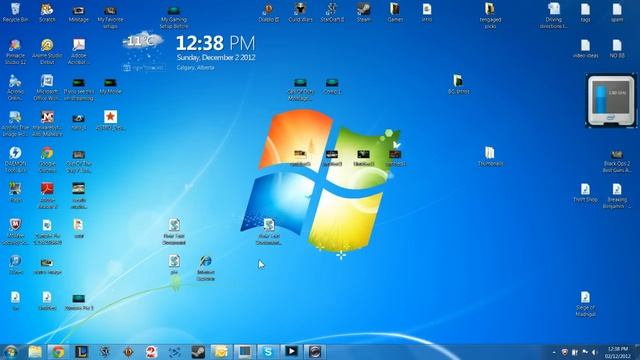Image resolution: width=640 pixels, height=360 pixels.
Task: Open Windows Explorer from the taskbar
Action: pos(35,352)
